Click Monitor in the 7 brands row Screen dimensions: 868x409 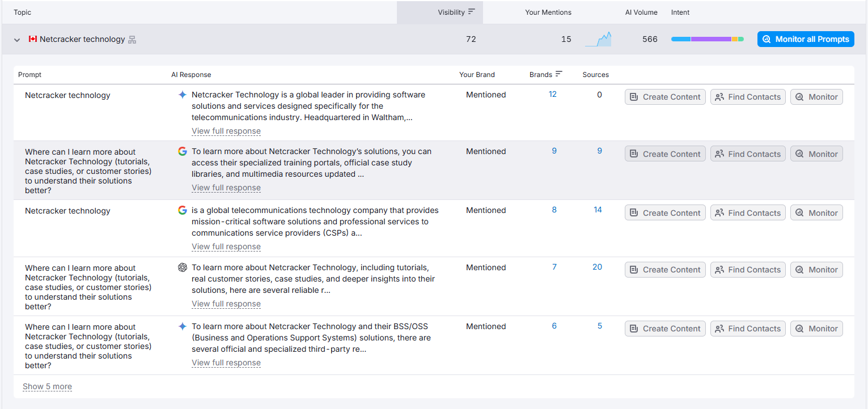point(816,270)
